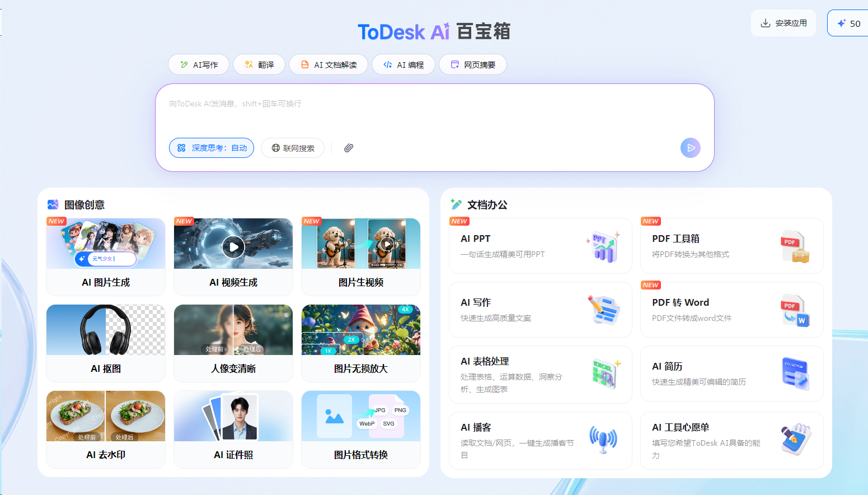Click the AI 工具心愿单 notepad icon

point(796,440)
